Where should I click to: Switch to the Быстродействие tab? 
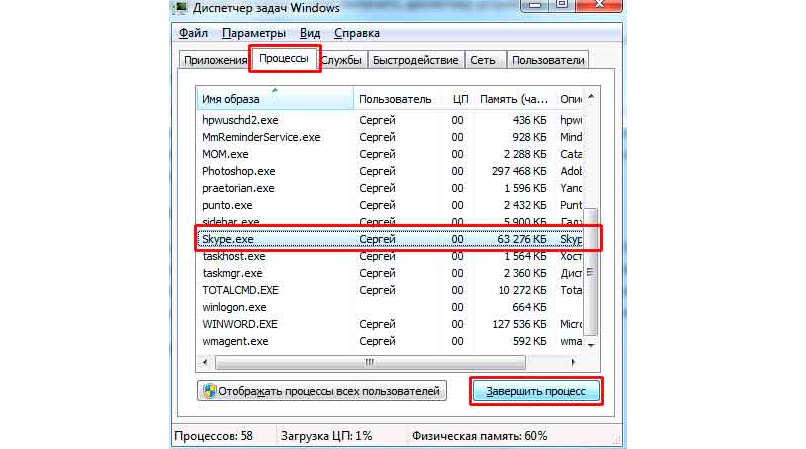coord(415,60)
